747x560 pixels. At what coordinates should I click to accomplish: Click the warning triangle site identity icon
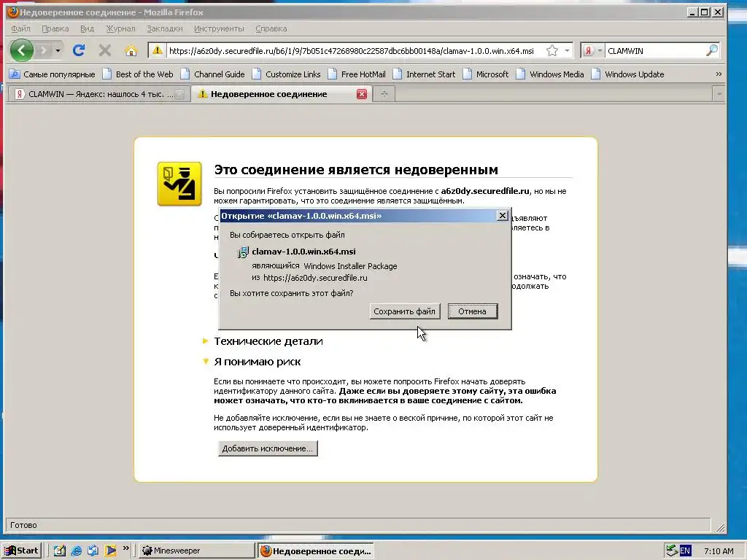click(158, 50)
